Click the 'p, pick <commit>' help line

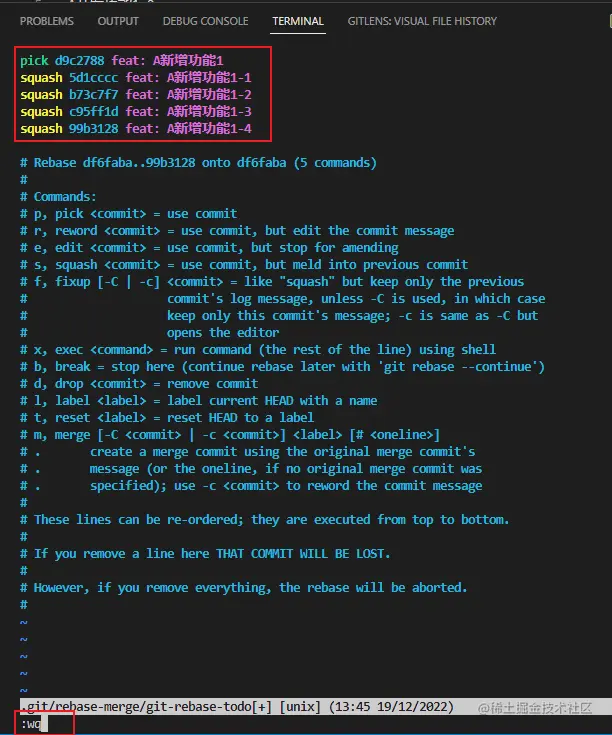128,214
